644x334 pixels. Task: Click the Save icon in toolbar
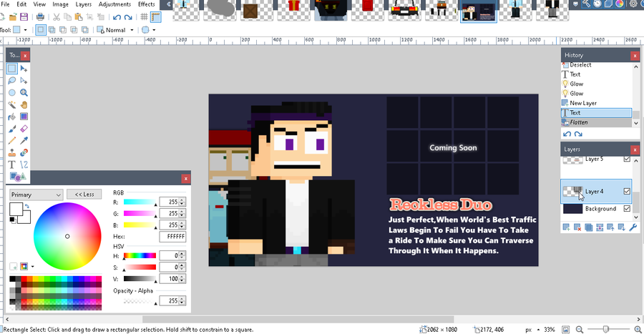tap(24, 17)
